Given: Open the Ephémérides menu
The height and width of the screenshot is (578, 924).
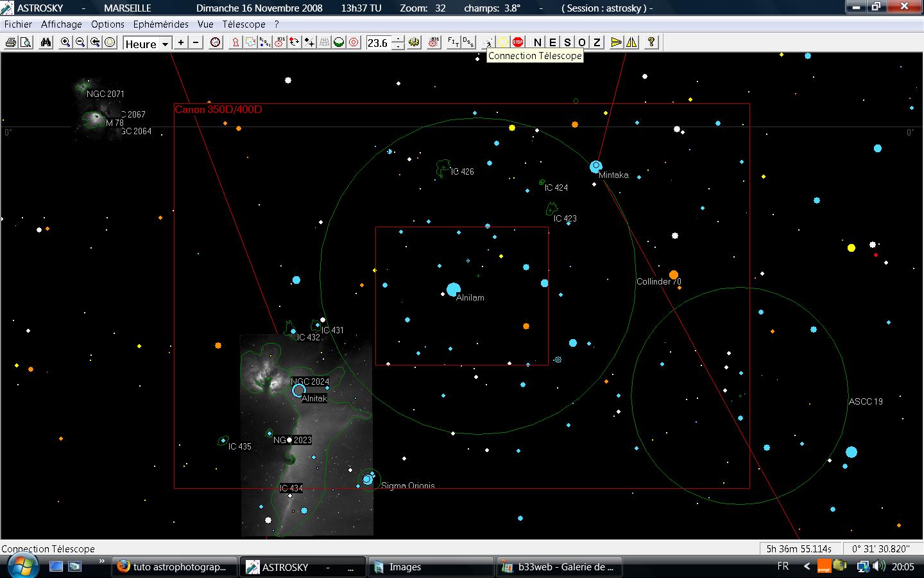Looking at the screenshot, I should [x=161, y=24].
